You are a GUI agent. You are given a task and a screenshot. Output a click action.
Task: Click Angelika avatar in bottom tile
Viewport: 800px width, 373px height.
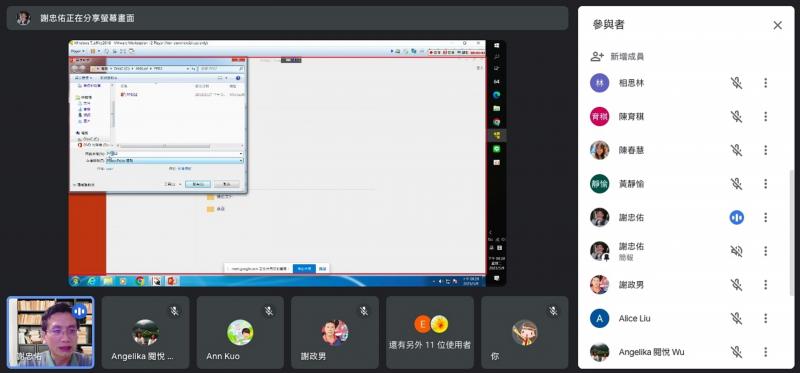click(145, 333)
